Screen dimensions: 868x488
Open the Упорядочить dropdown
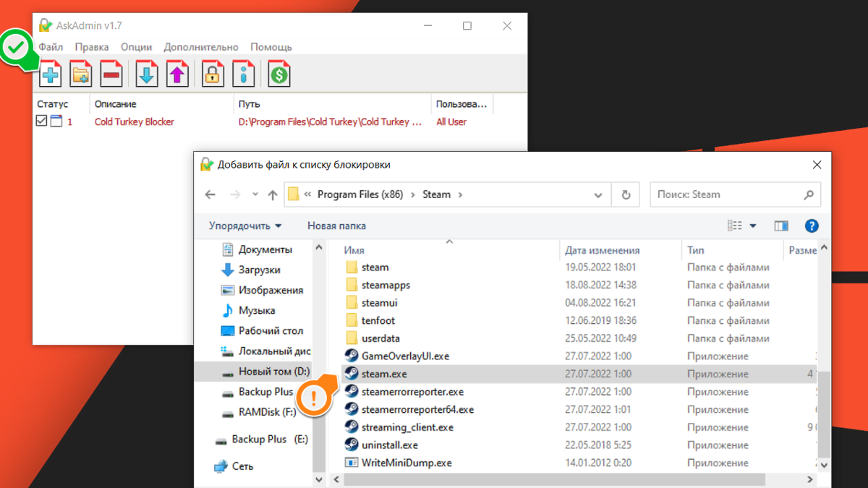coord(245,226)
